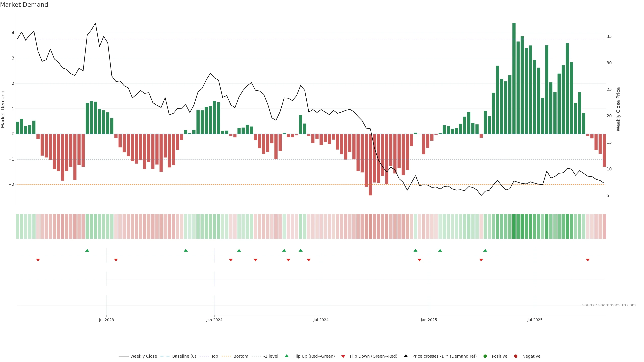Click the first red flip-down marker on left
The height and width of the screenshot is (362, 644).
[38, 260]
